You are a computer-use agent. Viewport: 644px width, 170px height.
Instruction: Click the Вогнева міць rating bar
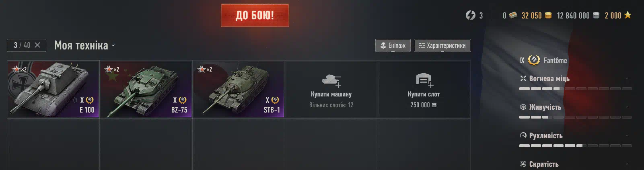point(575,88)
